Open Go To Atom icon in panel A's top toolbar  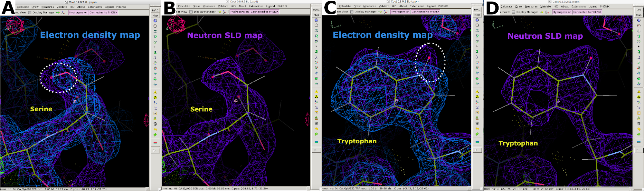coord(58,13)
